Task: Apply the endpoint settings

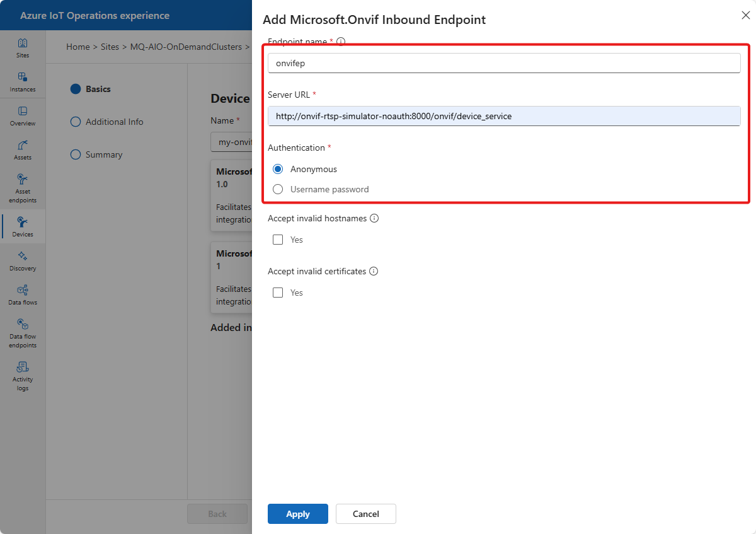Action: click(x=298, y=514)
